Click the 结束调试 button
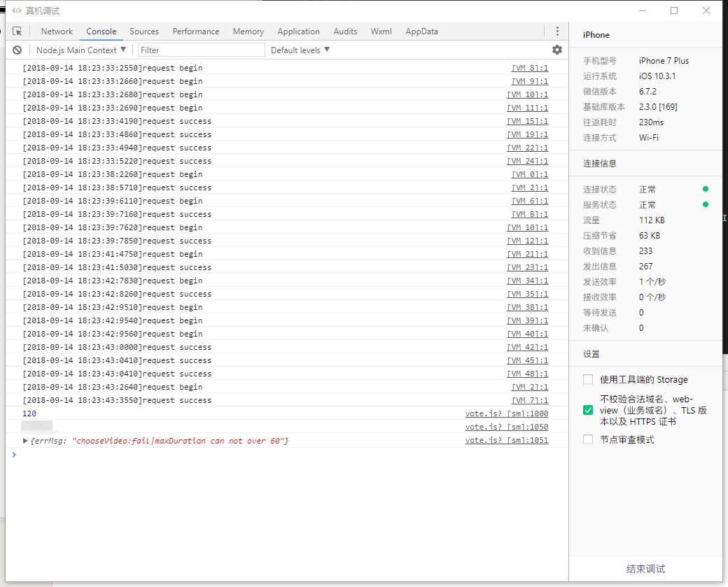728x587 pixels. [x=646, y=569]
